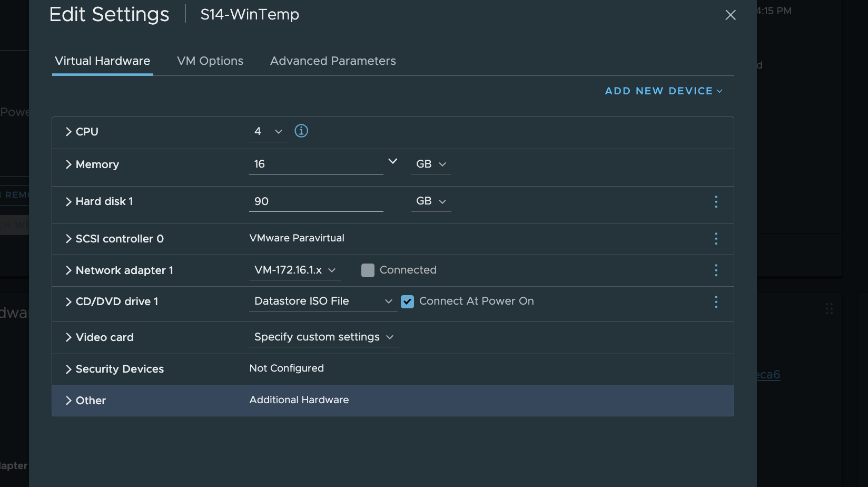Open CD/DVD drive 1 actions menu
This screenshot has width=868, height=487.
point(716,301)
